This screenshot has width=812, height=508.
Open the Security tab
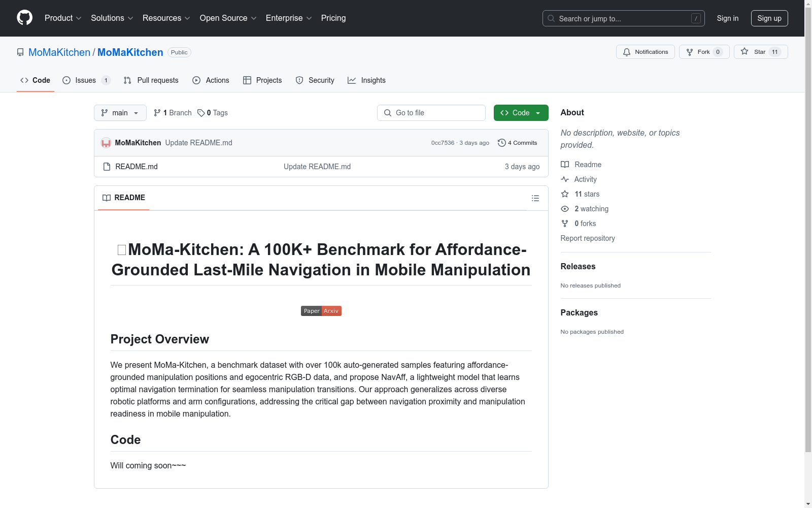click(315, 80)
